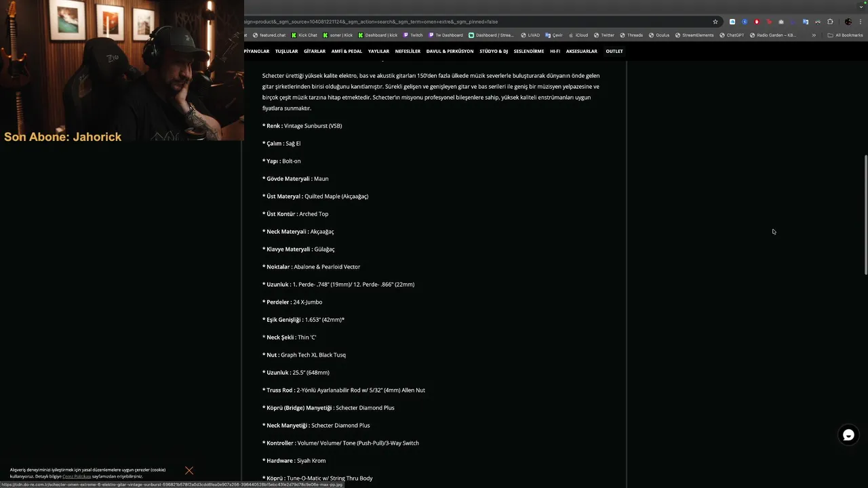Open the Oculus bookmark
The image size is (868, 488).
(659, 35)
